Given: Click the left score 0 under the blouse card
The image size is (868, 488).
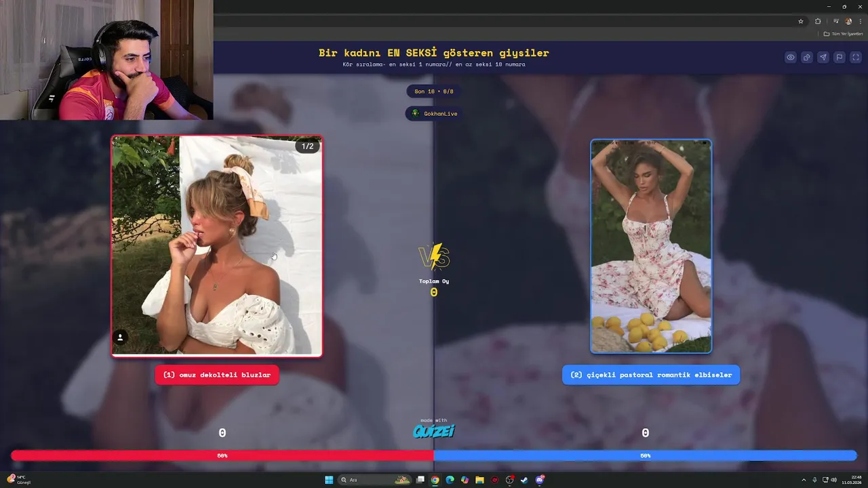Looking at the screenshot, I should click(222, 432).
